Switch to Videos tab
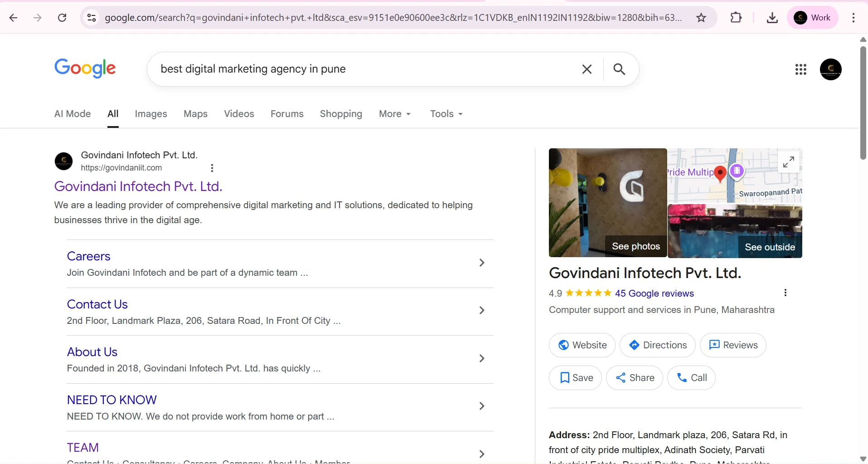Image resolution: width=868 pixels, height=464 pixels. tap(239, 114)
